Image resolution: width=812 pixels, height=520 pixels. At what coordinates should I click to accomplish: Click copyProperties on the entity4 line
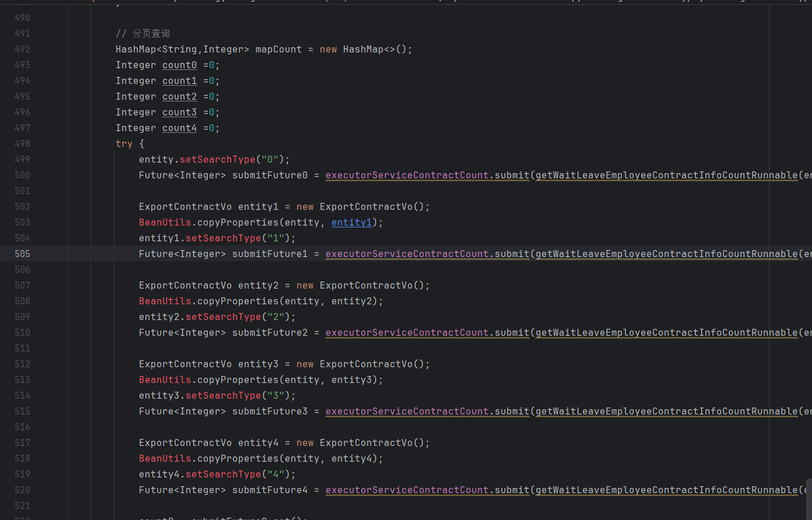pos(237,458)
